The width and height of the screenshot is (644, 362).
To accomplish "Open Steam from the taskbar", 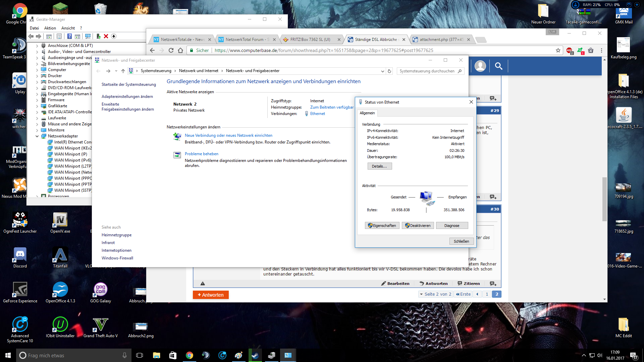I will pos(255,355).
